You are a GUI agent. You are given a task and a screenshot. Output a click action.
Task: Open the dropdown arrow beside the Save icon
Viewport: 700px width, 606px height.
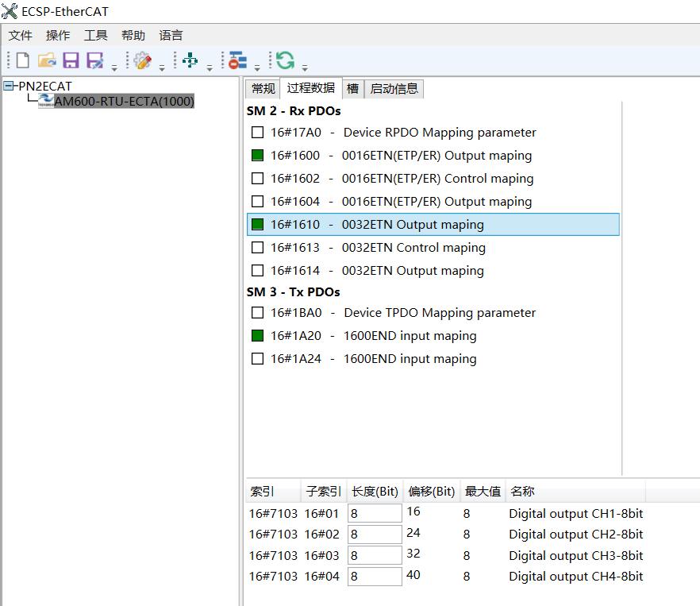click(x=113, y=66)
